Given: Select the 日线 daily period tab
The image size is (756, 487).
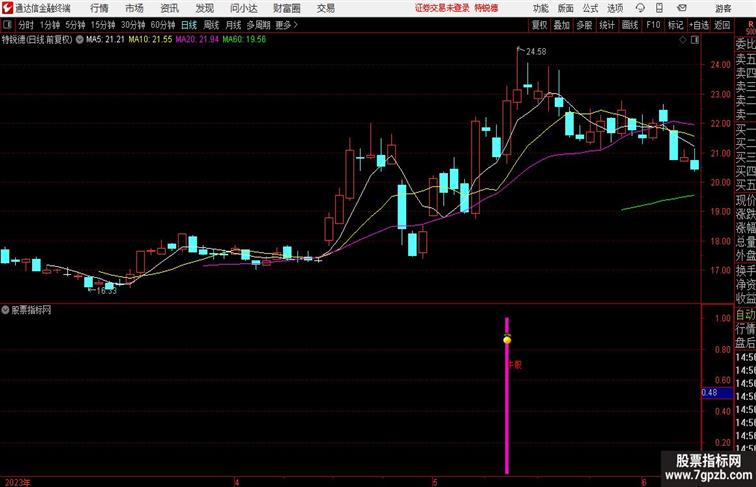Looking at the screenshot, I should [x=189, y=25].
